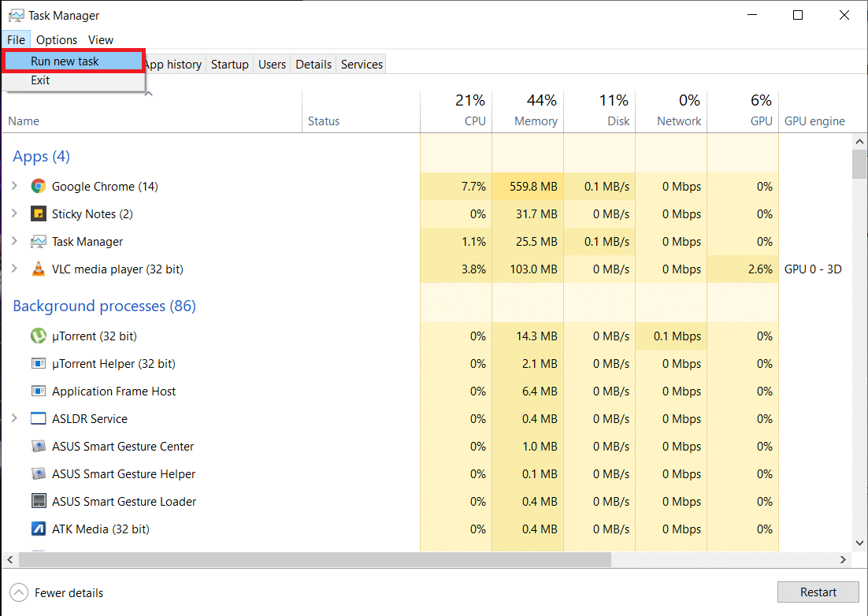Select the Google Chrome (14) row name
This screenshot has height=616, width=868.
[x=106, y=187]
